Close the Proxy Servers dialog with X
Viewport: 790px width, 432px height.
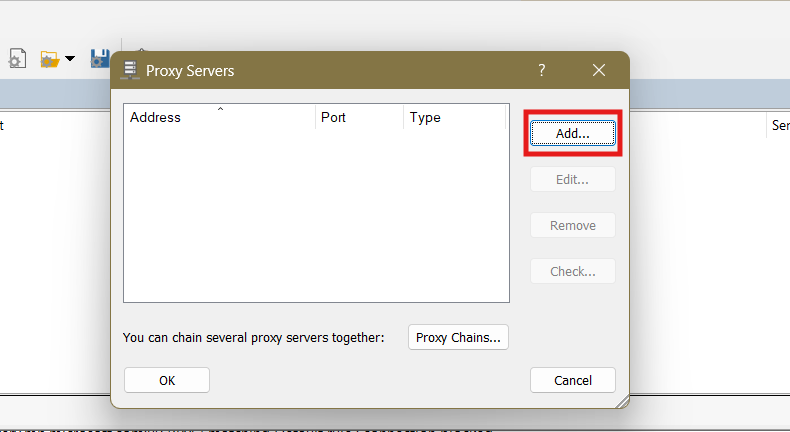click(x=599, y=70)
